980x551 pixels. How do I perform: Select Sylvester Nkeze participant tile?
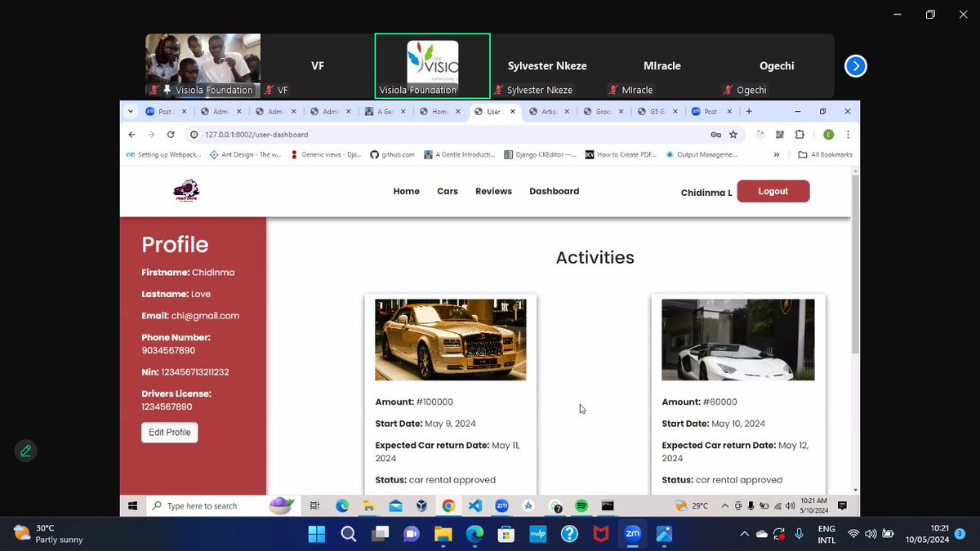547,66
